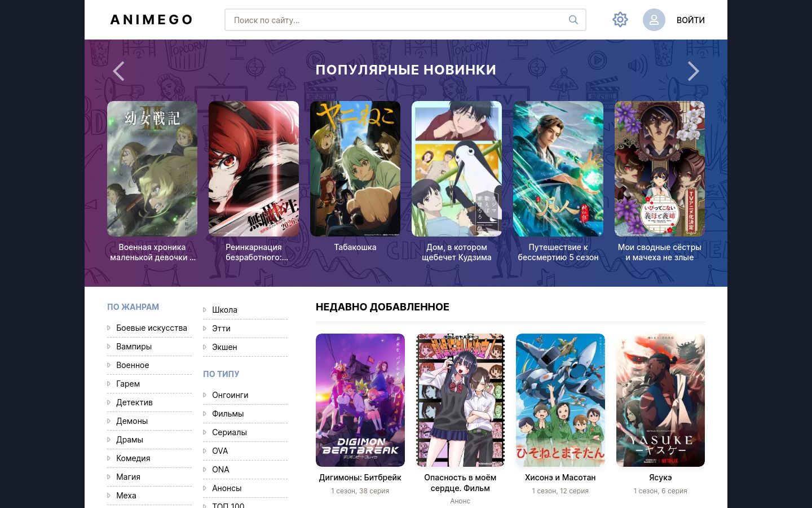Screen dimensions: 812x508
Task: Open the Табакошка poster
Action: tap(355, 169)
